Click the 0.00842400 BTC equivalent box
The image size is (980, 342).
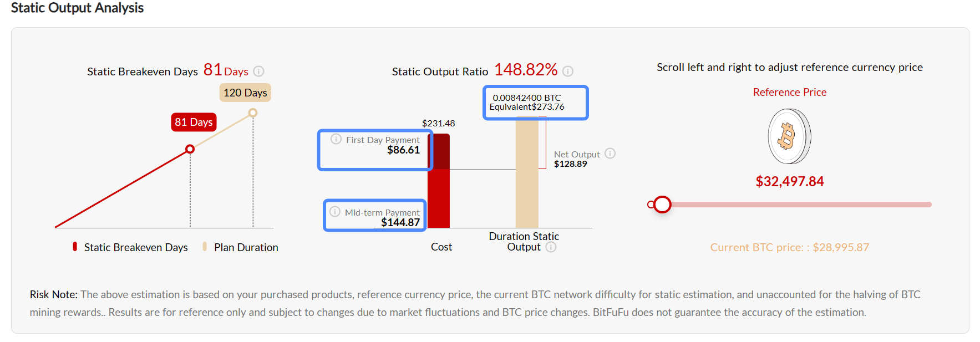coord(535,103)
